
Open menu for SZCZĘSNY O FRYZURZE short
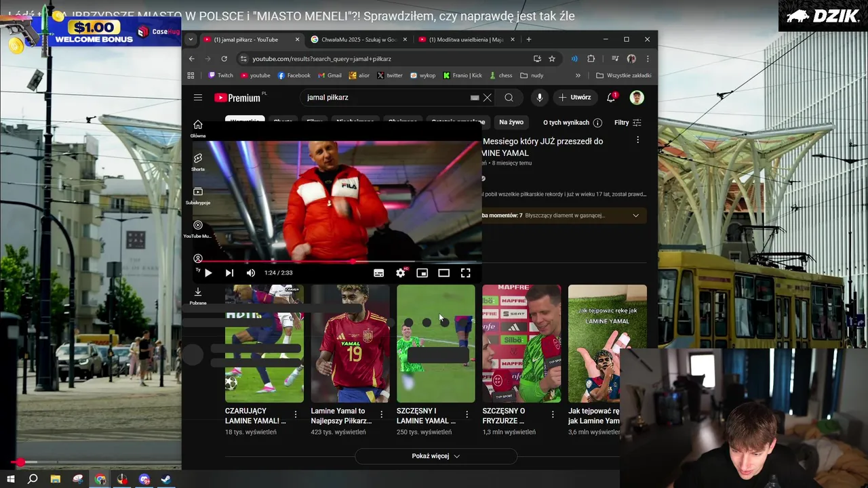click(x=553, y=414)
